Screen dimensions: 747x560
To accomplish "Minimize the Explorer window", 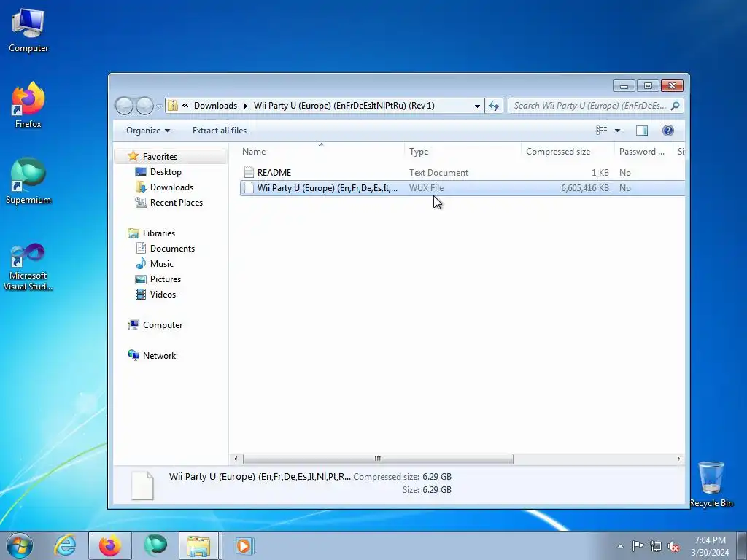I will click(x=624, y=86).
